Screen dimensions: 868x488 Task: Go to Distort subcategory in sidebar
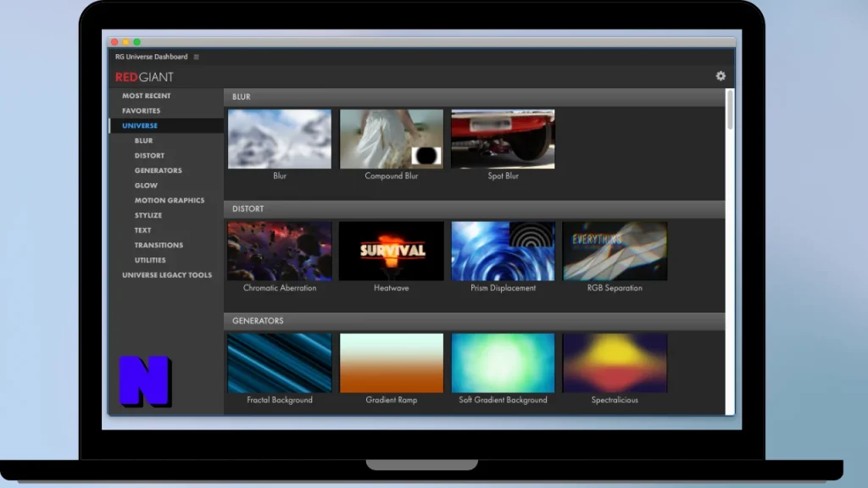click(x=149, y=156)
